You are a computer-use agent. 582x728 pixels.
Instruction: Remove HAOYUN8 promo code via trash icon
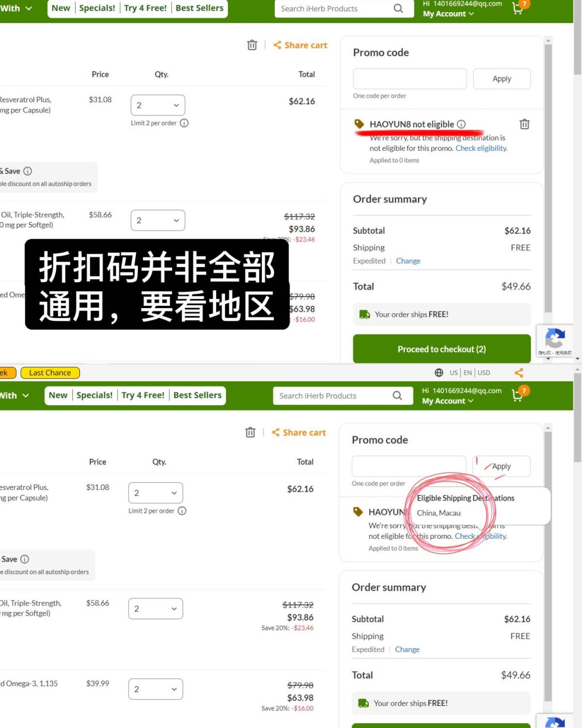coord(524,124)
